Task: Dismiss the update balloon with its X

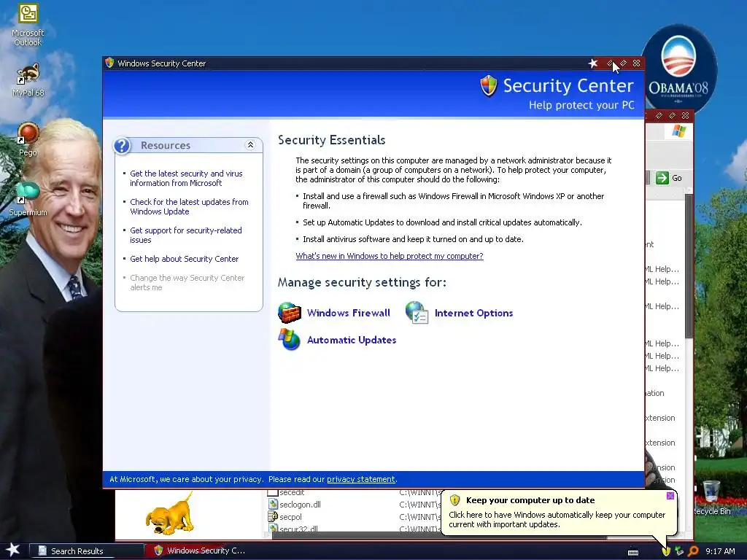Action: coord(670,496)
